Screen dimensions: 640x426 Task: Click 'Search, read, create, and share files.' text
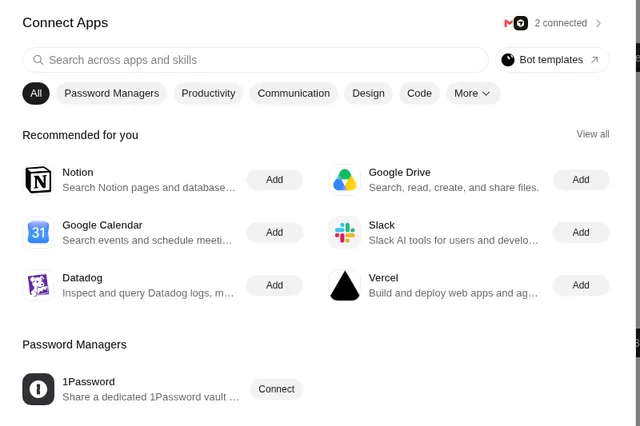454,188
